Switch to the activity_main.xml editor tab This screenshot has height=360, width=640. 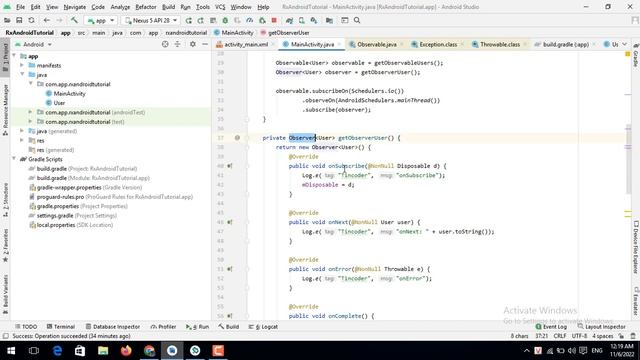coord(246,44)
